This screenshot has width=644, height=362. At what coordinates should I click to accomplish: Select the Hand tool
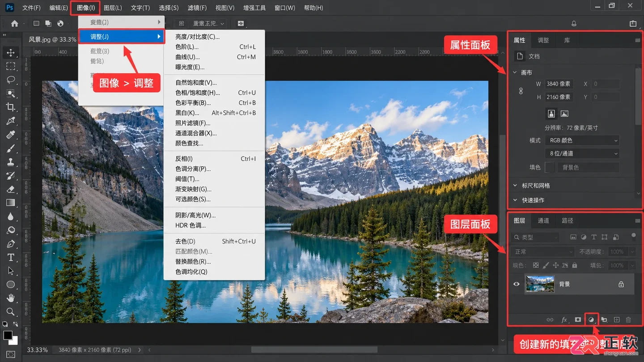[x=11, y=298]
